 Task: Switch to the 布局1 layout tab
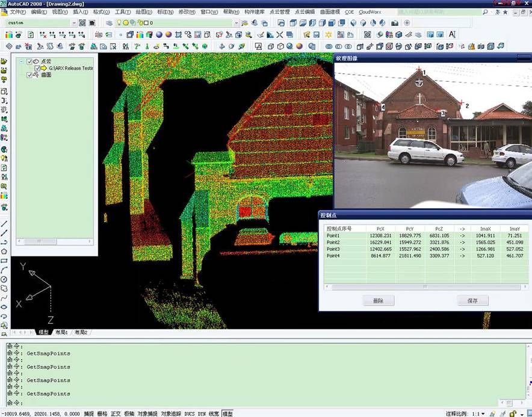point(61,332)
